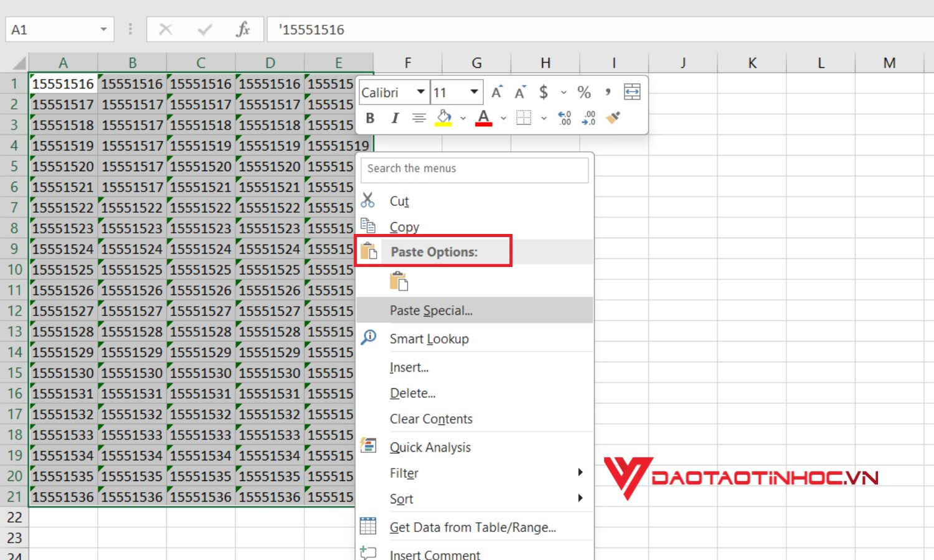Click Increase Decimal icon
This screenshot has width=934, height=560.
point(565,118)
